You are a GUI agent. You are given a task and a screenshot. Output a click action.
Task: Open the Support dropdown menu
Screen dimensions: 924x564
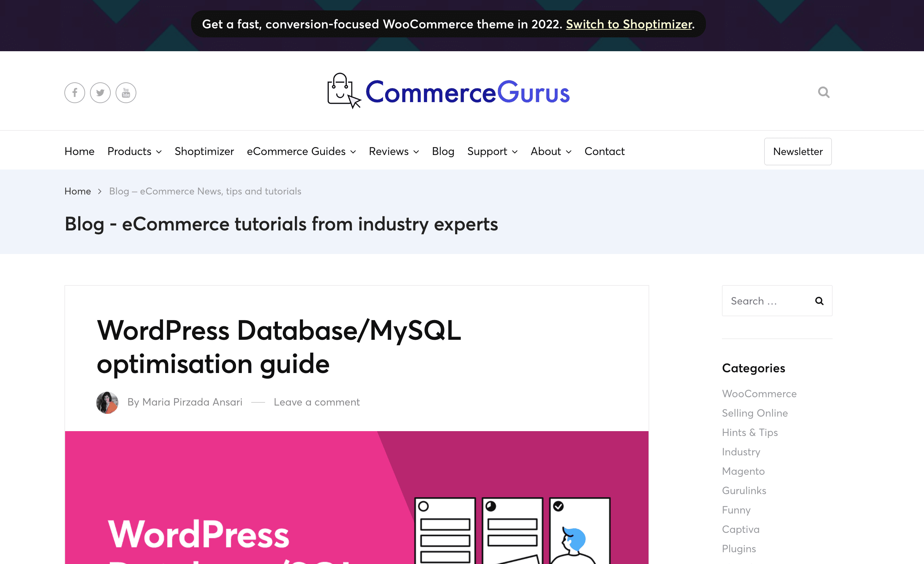pos(492,152)
